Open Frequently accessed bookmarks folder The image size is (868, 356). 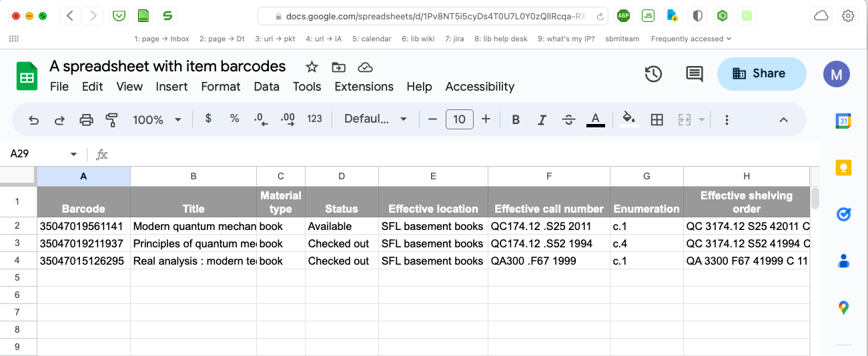[691, 39]
